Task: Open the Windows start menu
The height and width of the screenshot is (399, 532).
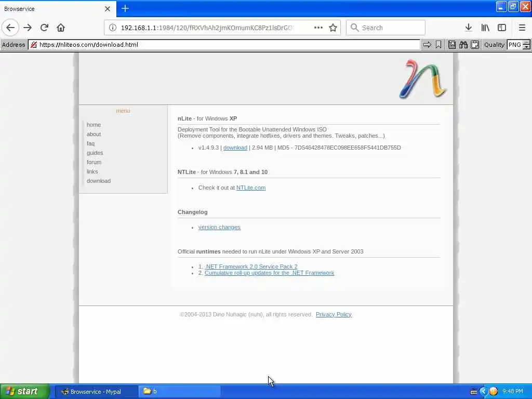Action: coord(25,392)
